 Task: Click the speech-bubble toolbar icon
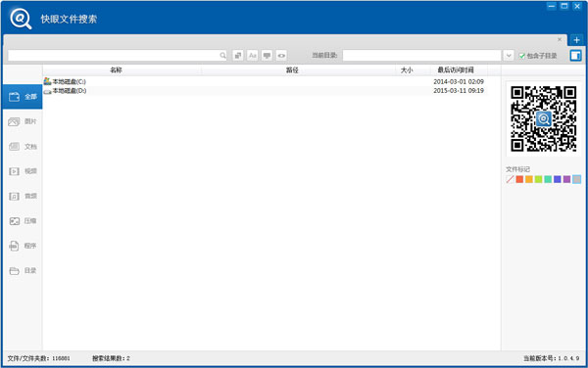tap(267, 56)
